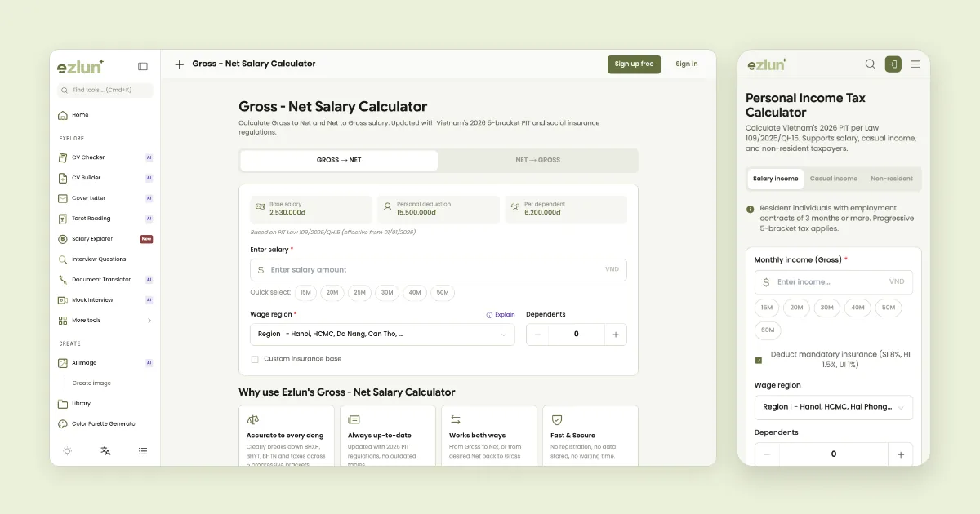Increase dependents in desktop calculator
This screenshot has height=514, width=980.
(616, 335)
